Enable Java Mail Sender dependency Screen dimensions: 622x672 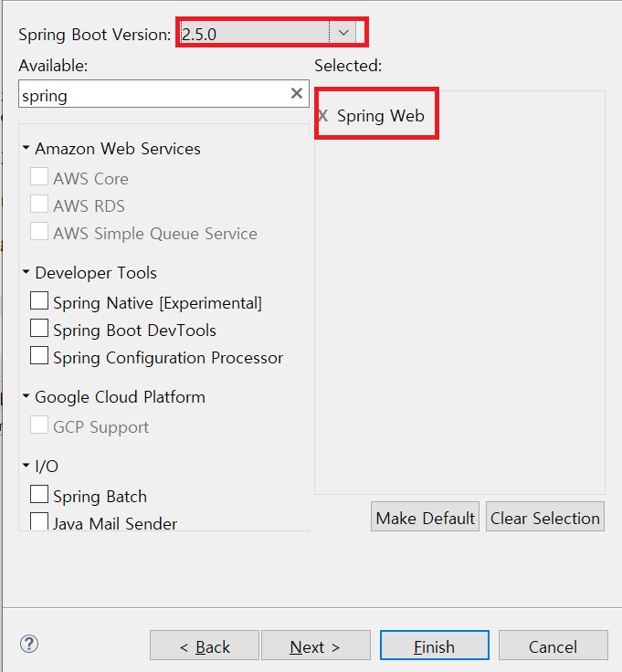point(39,521)
